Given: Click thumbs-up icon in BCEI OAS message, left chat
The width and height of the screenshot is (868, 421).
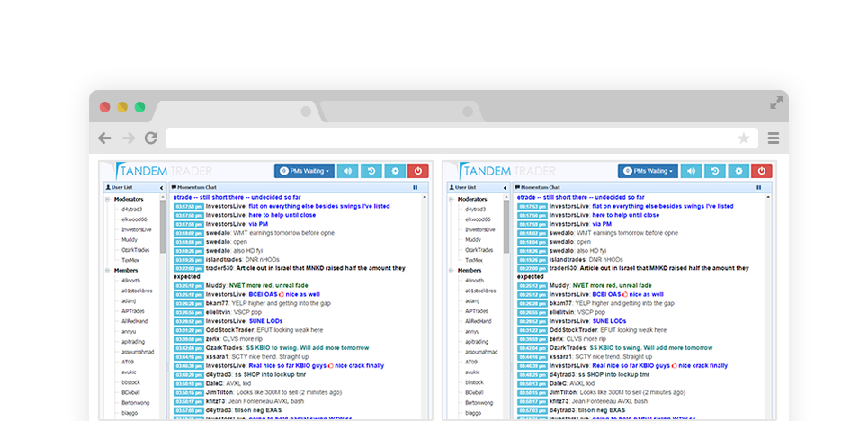Looking at the screenshot, I should point(281,295).
